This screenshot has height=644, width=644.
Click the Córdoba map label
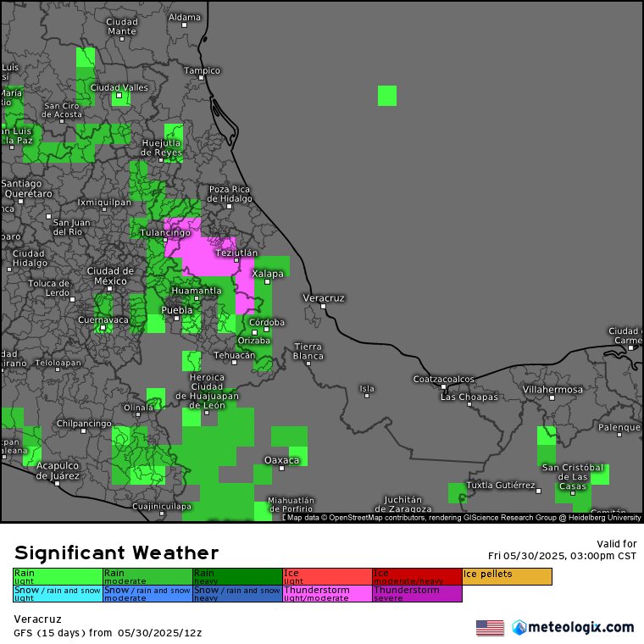(267, 322)
